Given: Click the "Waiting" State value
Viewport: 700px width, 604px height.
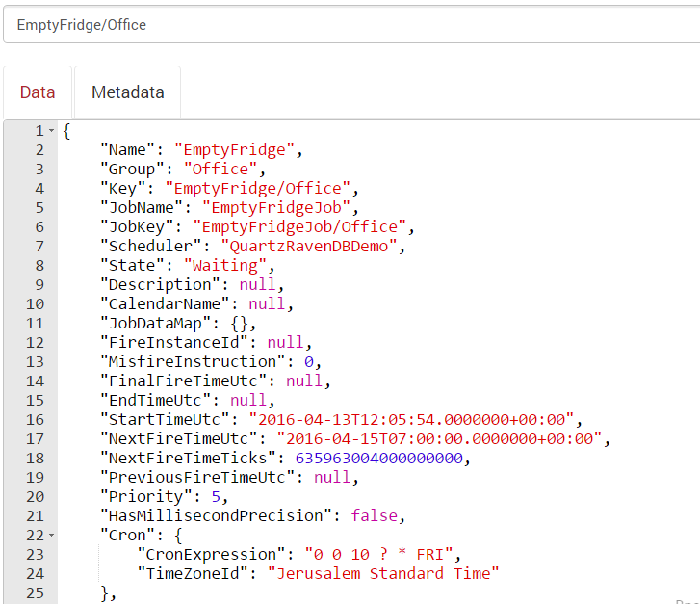Looking at the screenshot, I should [x=225, y=265].
